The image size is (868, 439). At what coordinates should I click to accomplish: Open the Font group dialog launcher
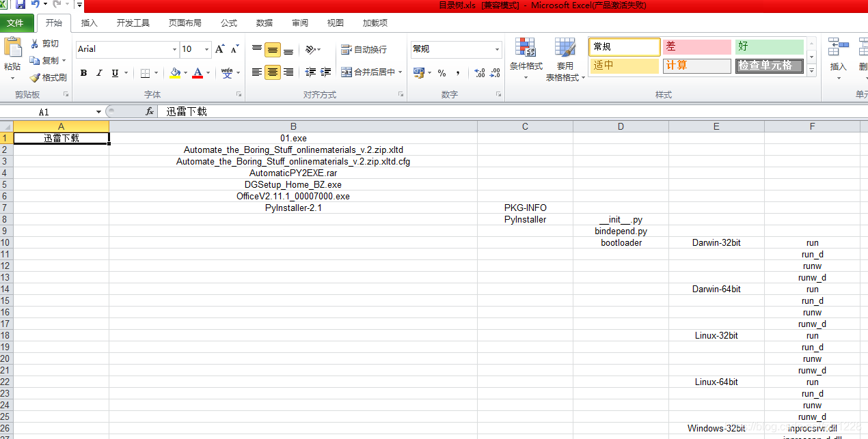click(239, 94)
